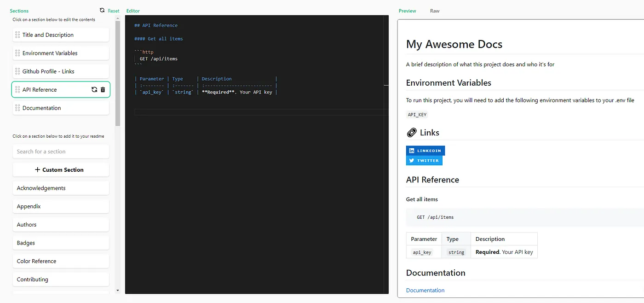The width and height of the screenshot is (644, 303).
Task: Add a Custom Section
Action: click(61, 170)
